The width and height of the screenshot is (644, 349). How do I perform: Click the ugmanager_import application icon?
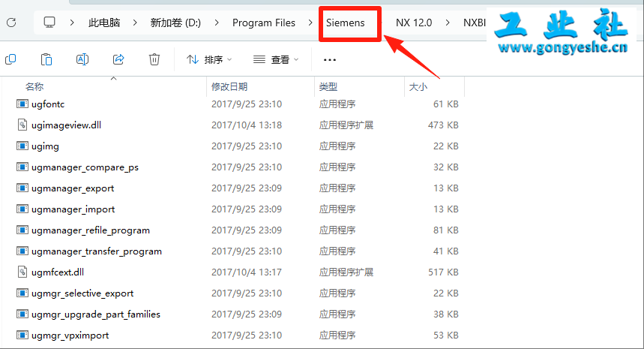[22, 209]
